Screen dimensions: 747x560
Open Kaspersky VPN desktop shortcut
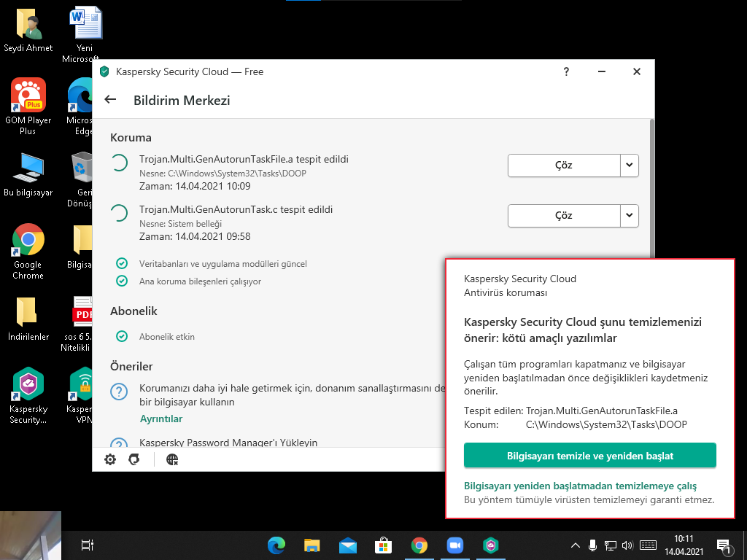tap(80, 395)
